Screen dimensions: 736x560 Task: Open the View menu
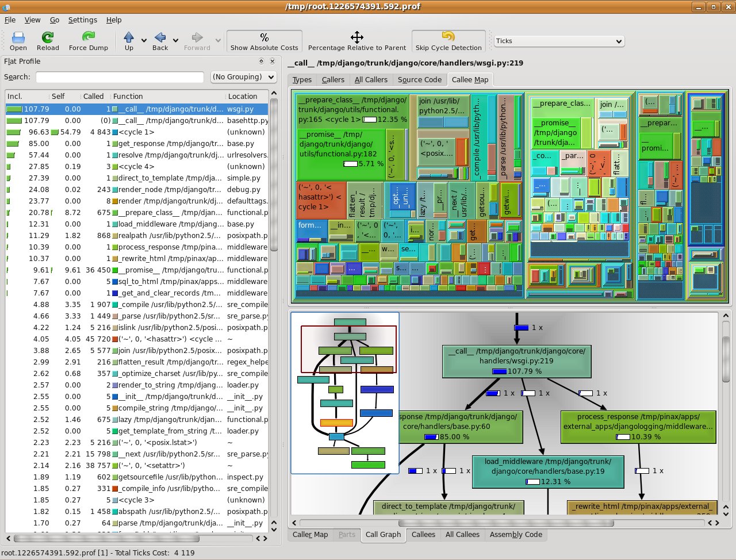(x=32, y=20)
